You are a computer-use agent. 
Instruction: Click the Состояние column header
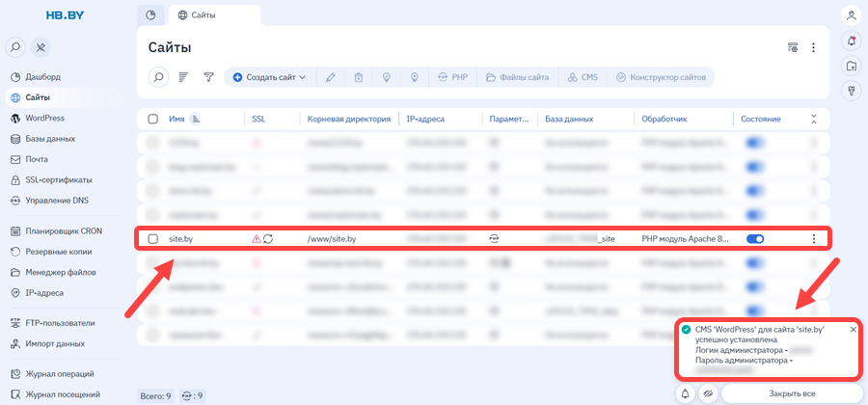[761, 119]
